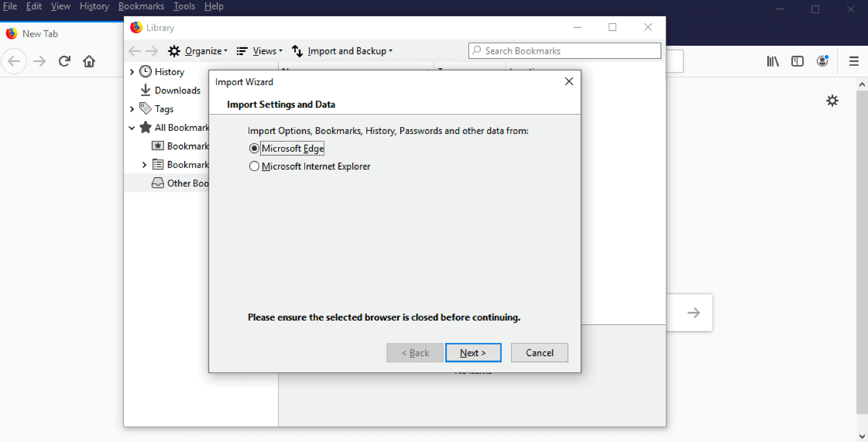This screenshot has height=442, width=868.
Task: Click the Next button in Import Wizard
Action: pyautogui.click(x=473, y=352)
